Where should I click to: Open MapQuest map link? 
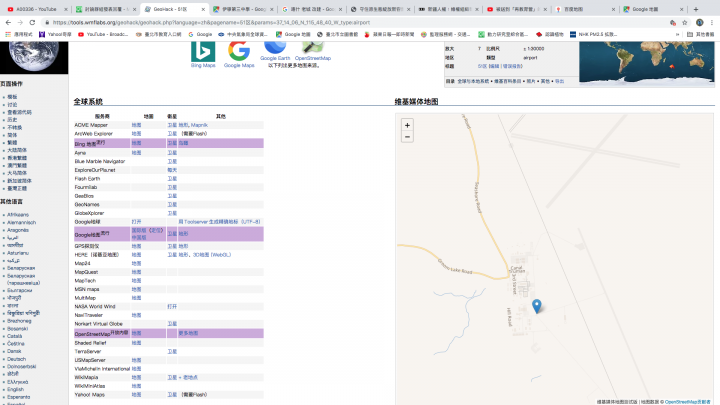(x=136, y=272)
